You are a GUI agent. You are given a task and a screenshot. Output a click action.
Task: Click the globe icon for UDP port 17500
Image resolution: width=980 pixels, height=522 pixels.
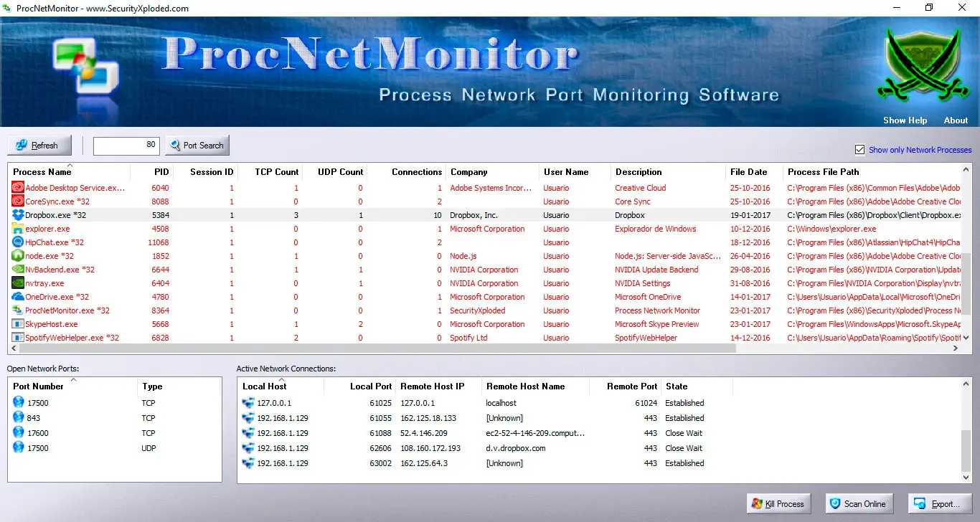point(19,447)
